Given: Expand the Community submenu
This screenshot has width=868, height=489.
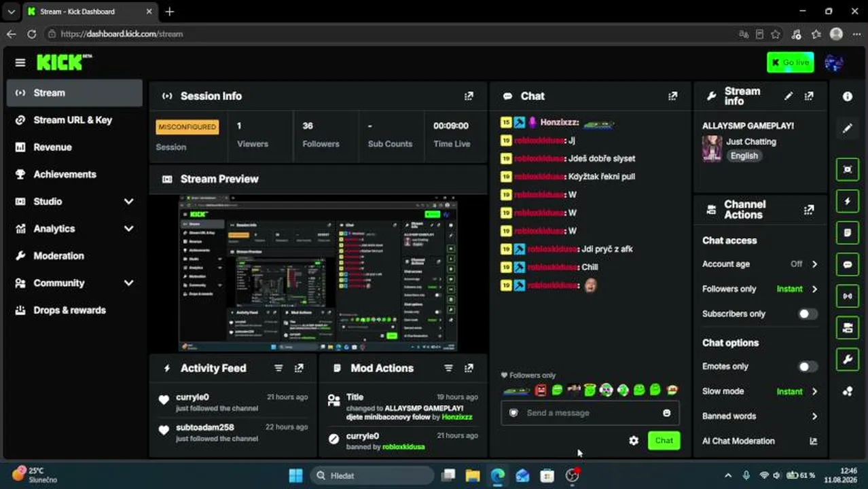Looking at the screenshot, I should click(129, 283).
